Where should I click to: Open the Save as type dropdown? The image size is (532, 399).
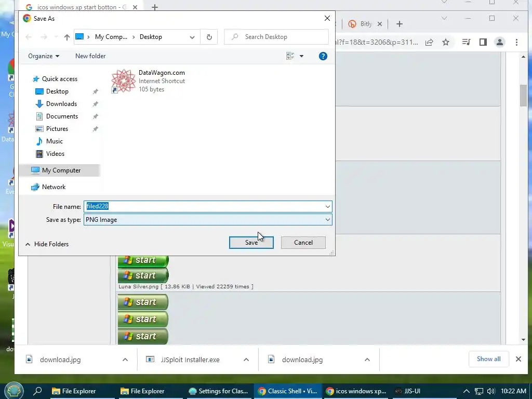[208, 220]
